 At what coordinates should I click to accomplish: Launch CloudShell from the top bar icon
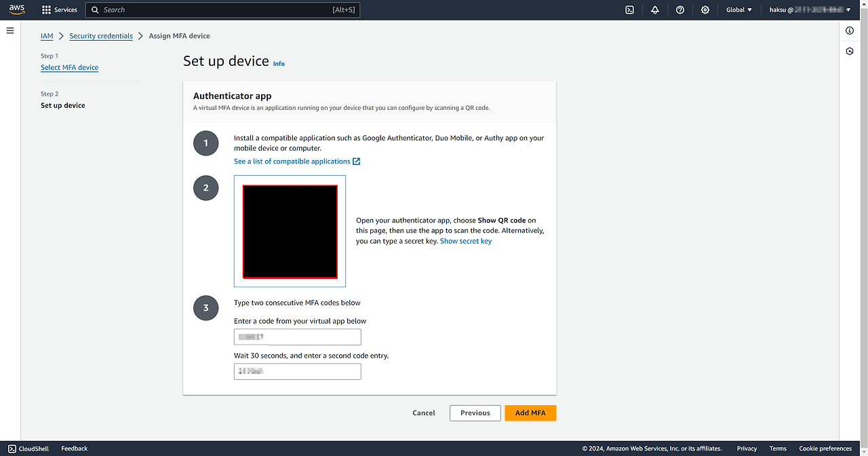[629, 9]
